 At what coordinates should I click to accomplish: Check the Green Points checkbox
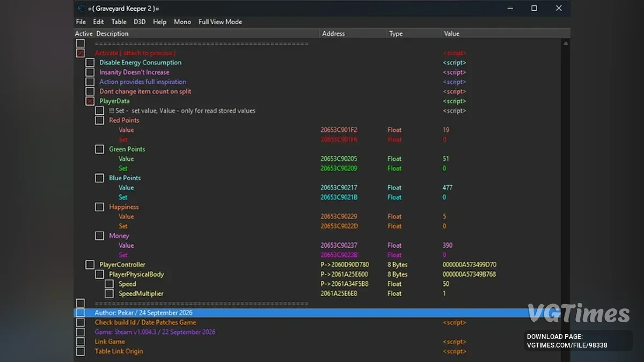pos(99,149)
